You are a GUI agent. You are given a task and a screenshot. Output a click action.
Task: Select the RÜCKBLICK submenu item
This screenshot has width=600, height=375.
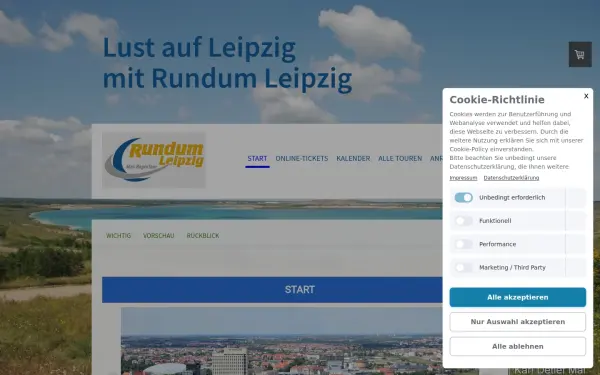click(203, 236)
